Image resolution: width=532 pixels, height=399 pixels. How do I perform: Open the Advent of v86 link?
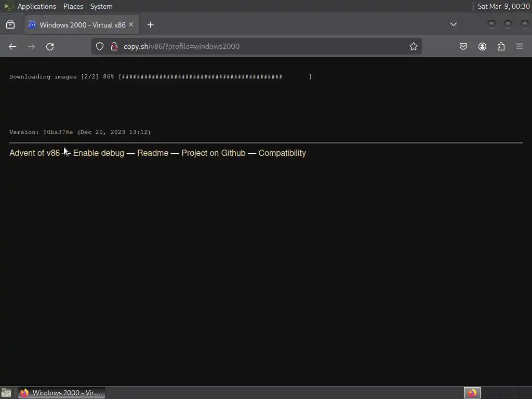(x=35, y=153)
